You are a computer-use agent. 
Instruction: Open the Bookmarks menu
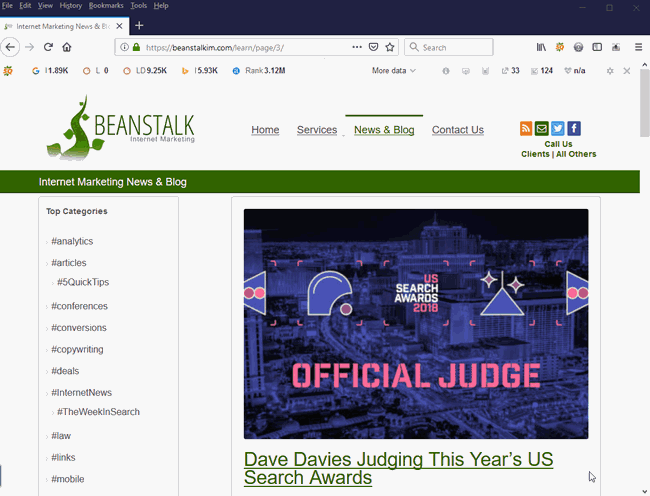[106, 6]
